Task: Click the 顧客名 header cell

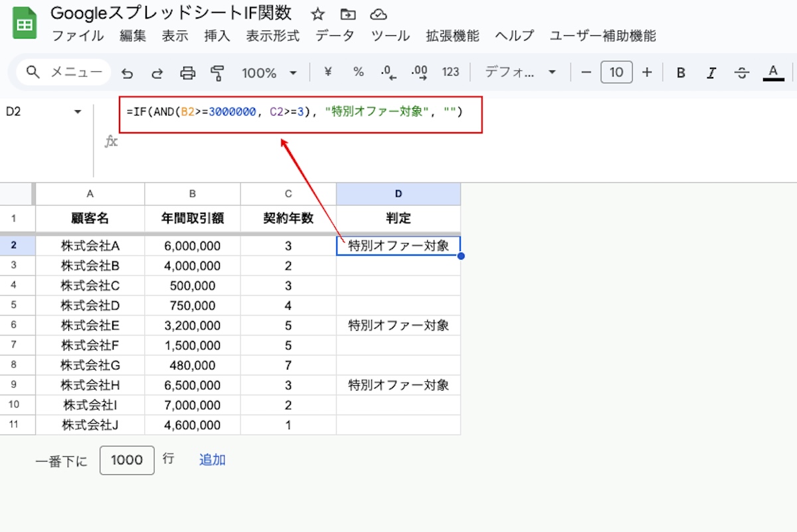Action: [90, 218]
